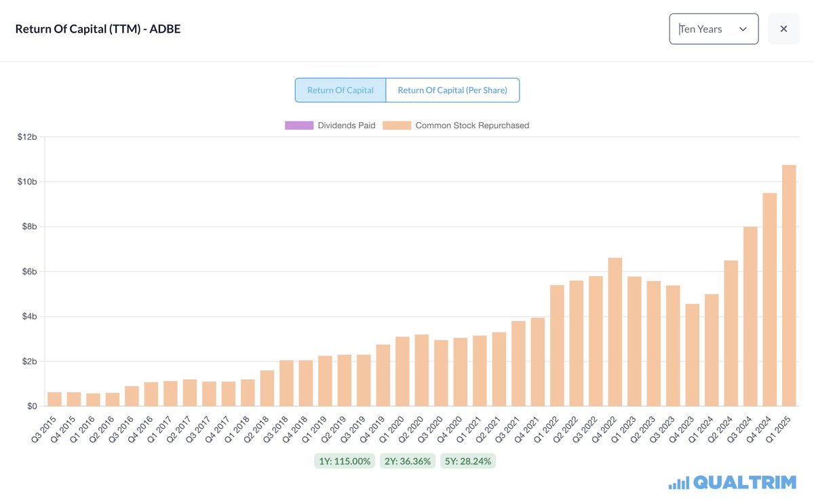814x504 pixels.
Task: Click the Dividends Paid legend label
Action: click(x=347, y=125)
